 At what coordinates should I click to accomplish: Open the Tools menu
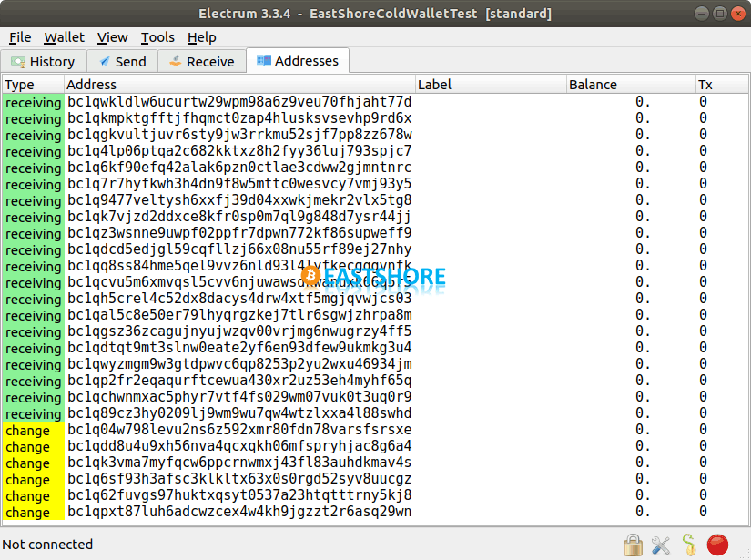click(x=157, y=37)
